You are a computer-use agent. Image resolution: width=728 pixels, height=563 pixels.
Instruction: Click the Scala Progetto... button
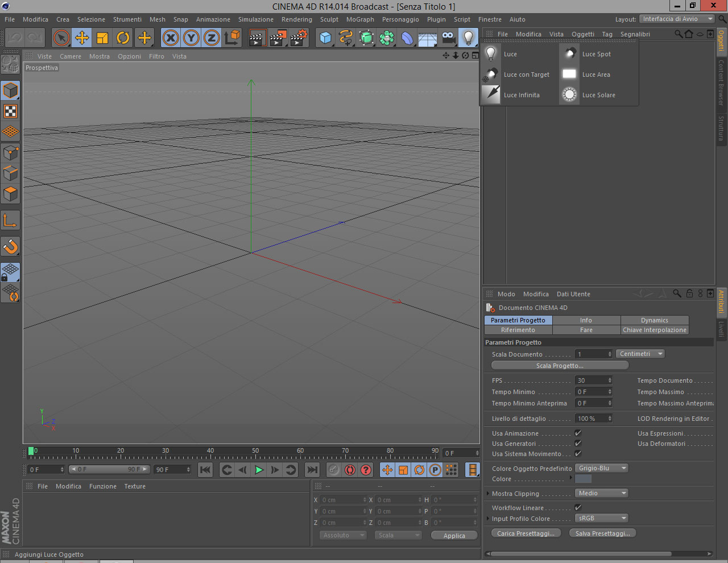pos(560,366)
